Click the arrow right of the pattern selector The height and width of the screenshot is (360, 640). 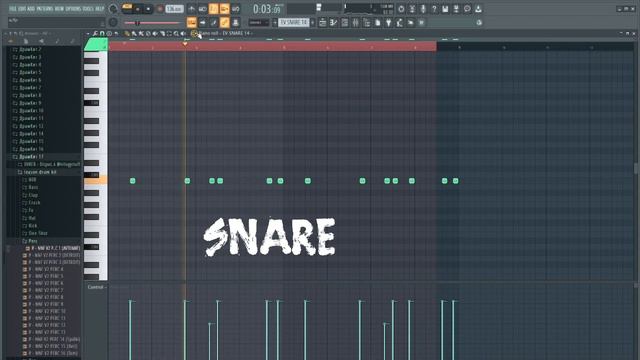[x=313, y=22]
